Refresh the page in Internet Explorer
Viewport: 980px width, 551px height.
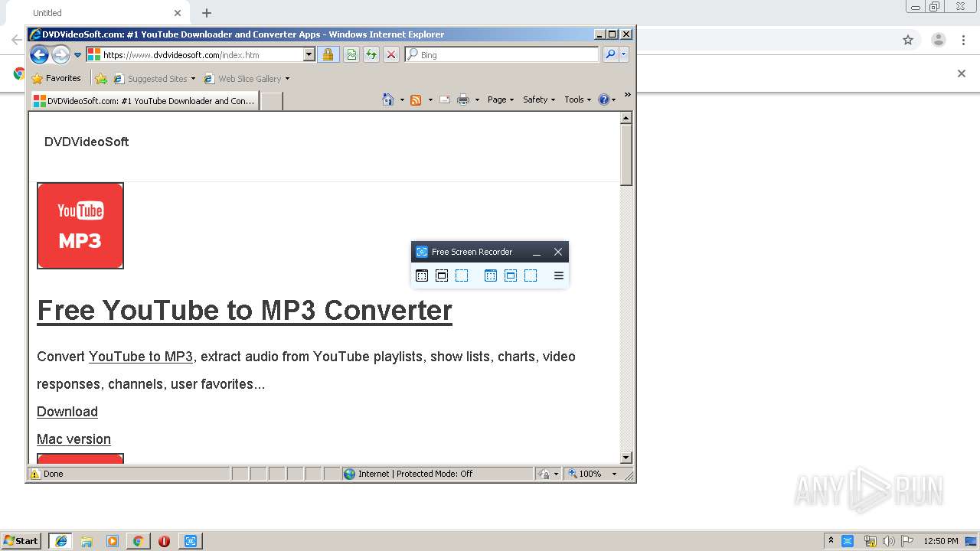371,54
